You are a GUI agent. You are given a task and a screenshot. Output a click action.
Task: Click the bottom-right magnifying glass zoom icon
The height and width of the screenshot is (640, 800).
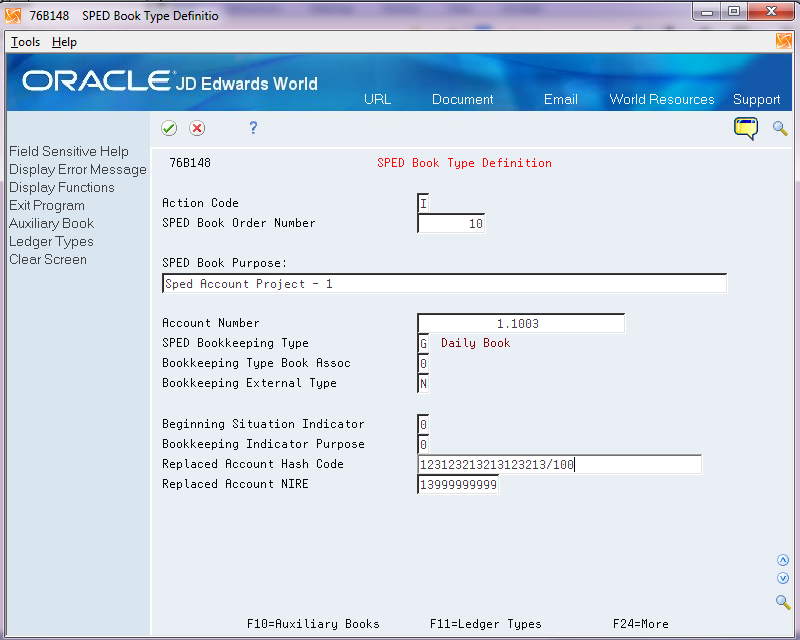(783, 602)
